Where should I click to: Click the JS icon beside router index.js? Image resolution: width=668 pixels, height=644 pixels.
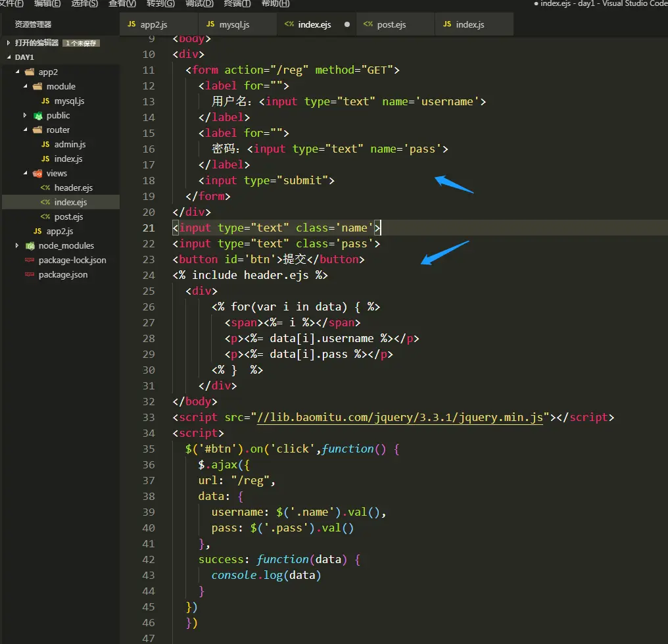[x=45, y=159]
